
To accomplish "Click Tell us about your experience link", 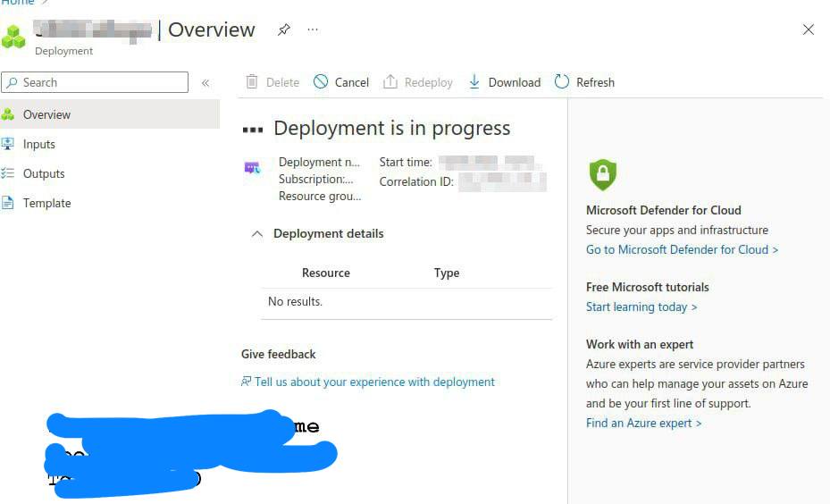I will click(374, 382).
